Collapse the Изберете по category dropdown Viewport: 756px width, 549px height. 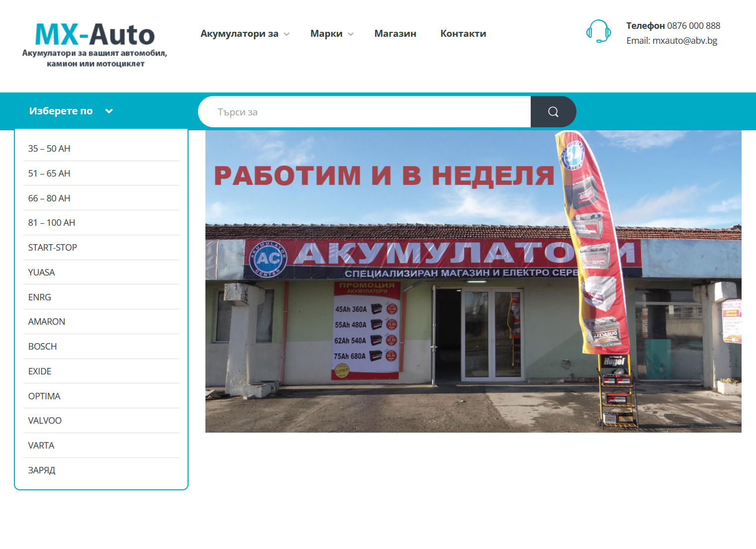pyautogui.click(x=71, y=111)
